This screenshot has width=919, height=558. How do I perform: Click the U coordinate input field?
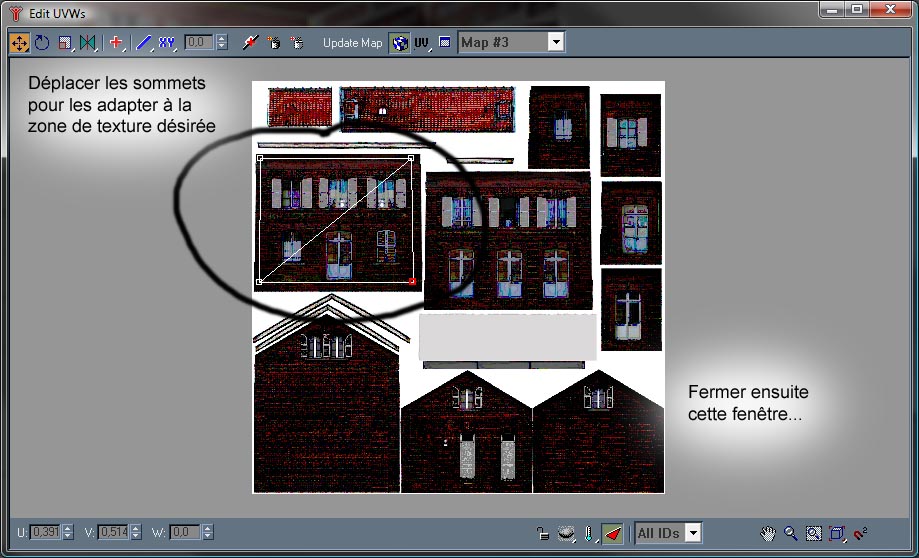click(44, 533)
